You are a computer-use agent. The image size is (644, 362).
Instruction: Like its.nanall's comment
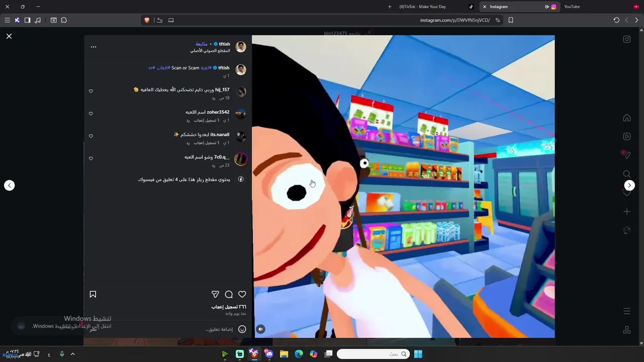pyautogui.click(x=91, y=136)
